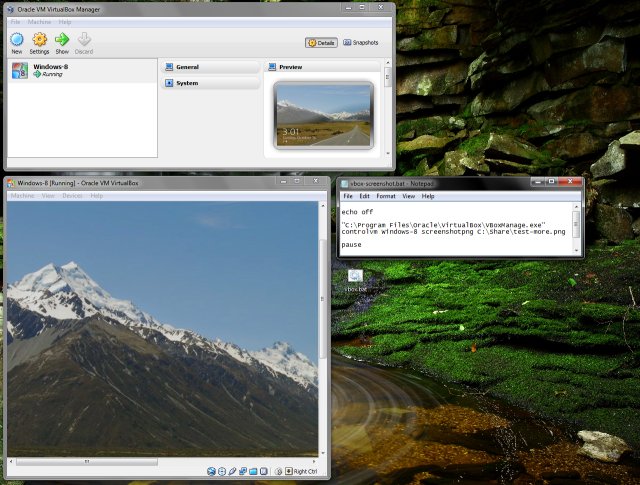Click the details pane scroll-down arrow in Manager
The height and width of the screenshot is (485, 640).
point(388,153)
